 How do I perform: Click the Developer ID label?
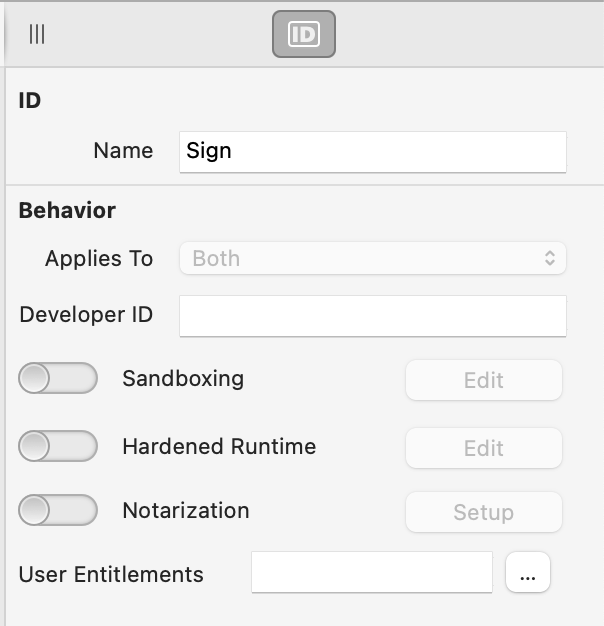(x=86, y=315)
